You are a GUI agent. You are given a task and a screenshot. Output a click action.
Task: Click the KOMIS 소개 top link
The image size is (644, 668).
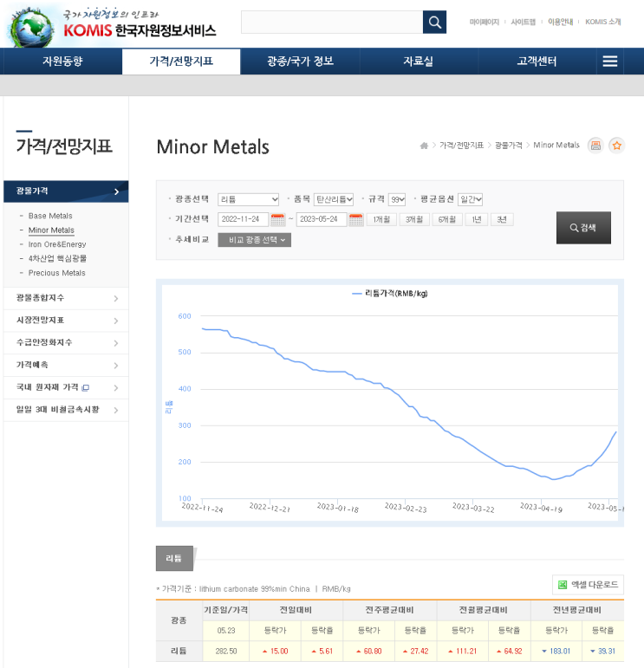coord(603,22)
